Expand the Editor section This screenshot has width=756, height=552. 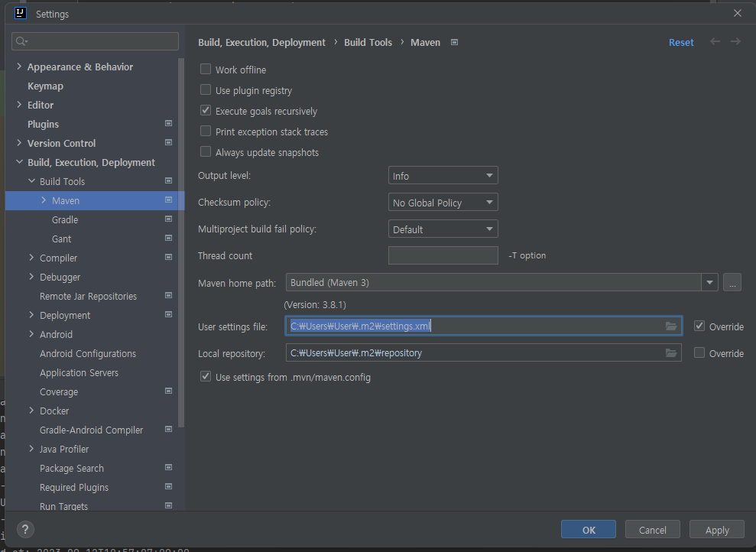(x=19, y=105)
